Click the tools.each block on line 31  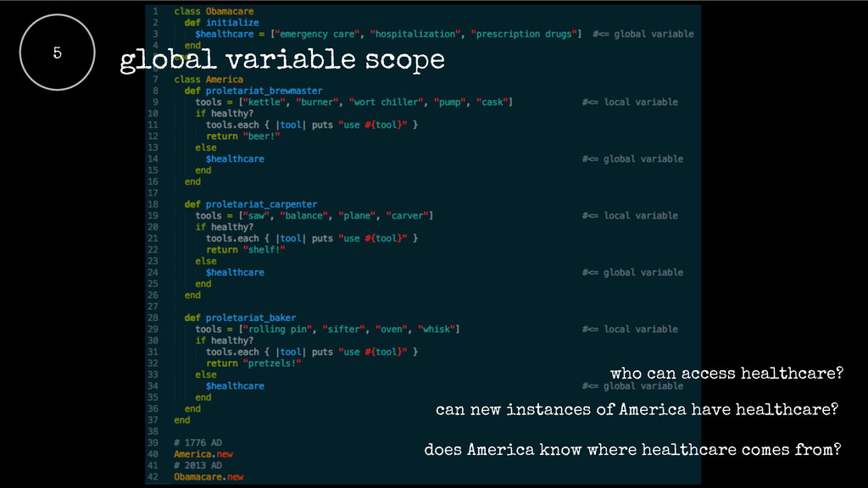(x=312, y=352)
